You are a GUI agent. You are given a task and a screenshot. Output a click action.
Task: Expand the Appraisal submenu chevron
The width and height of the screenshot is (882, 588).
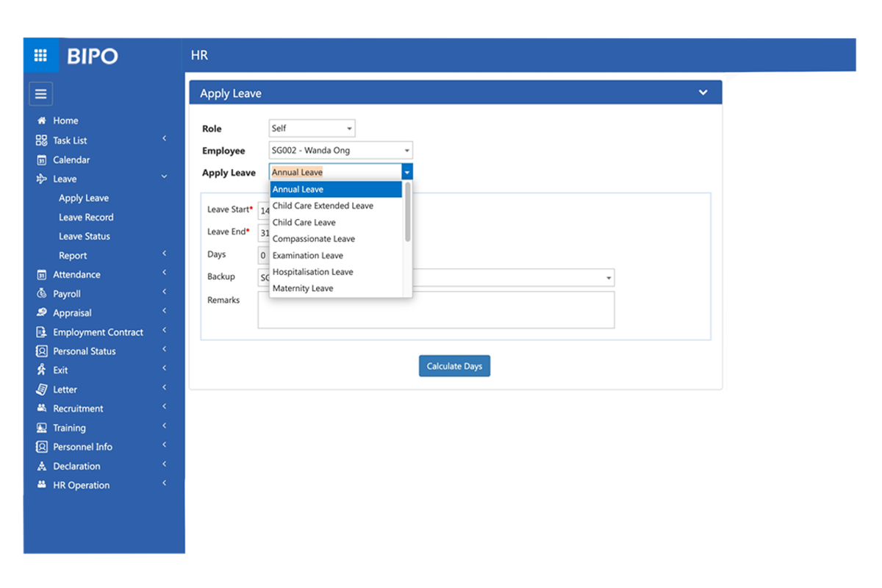coord(165,311)
